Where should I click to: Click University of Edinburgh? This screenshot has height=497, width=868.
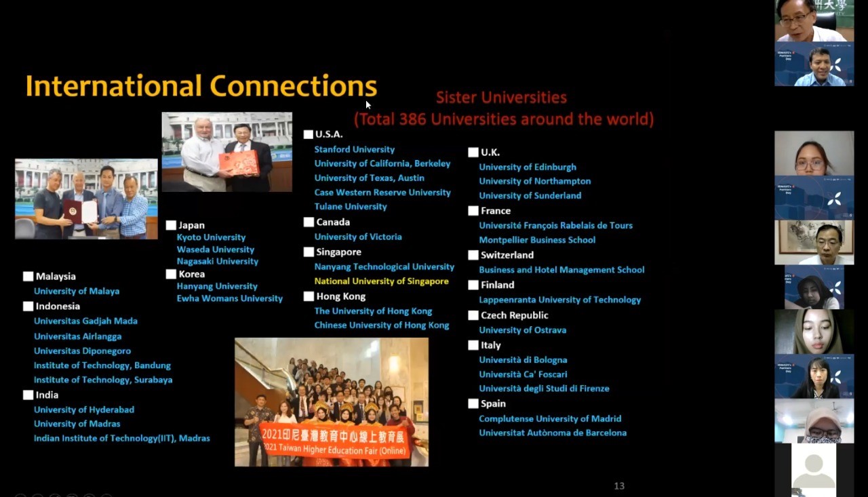pos(528,167)
